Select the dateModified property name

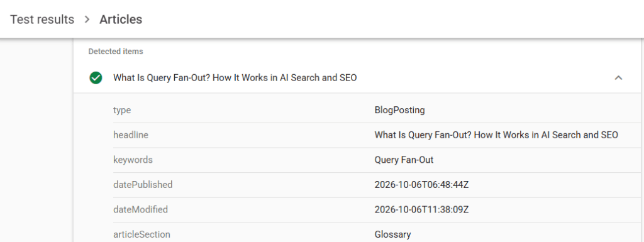click(x=140, y=209)
